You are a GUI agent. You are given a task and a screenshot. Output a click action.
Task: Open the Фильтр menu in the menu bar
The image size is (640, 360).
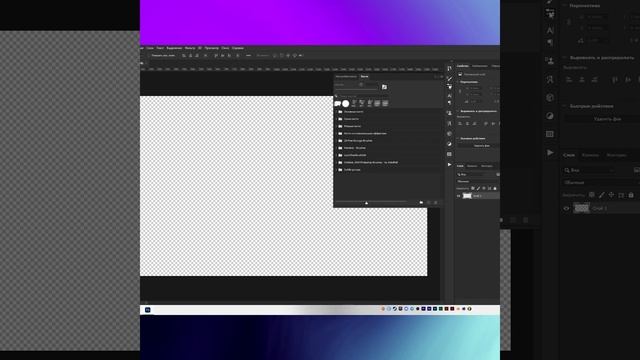pyautogui.click(x=190, y=48)
